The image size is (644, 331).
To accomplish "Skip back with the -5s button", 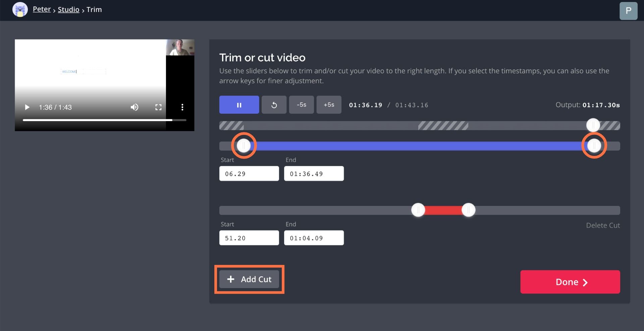I will [301, 105].
